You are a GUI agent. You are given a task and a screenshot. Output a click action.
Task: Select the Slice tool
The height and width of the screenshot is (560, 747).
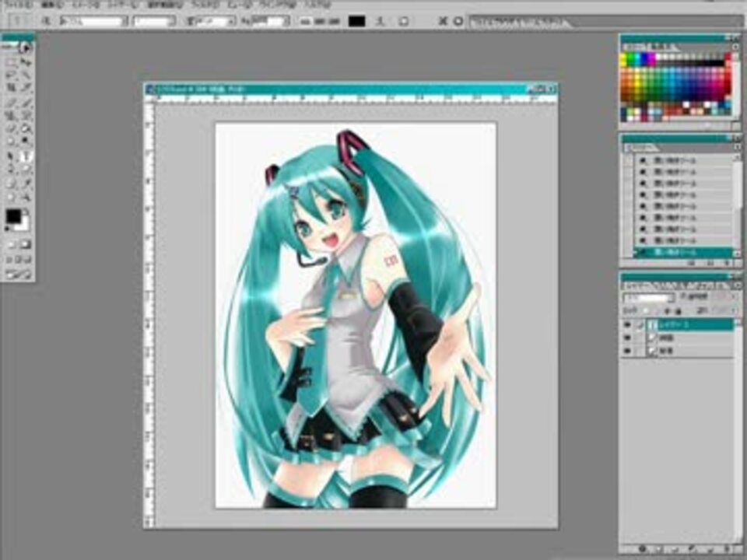point(26,87)
